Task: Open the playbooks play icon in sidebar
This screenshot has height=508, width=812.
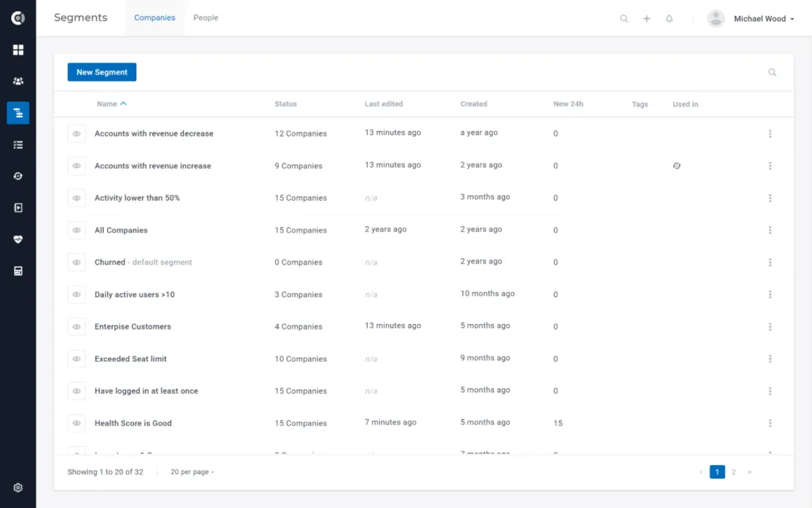Action: click(18, 208)
